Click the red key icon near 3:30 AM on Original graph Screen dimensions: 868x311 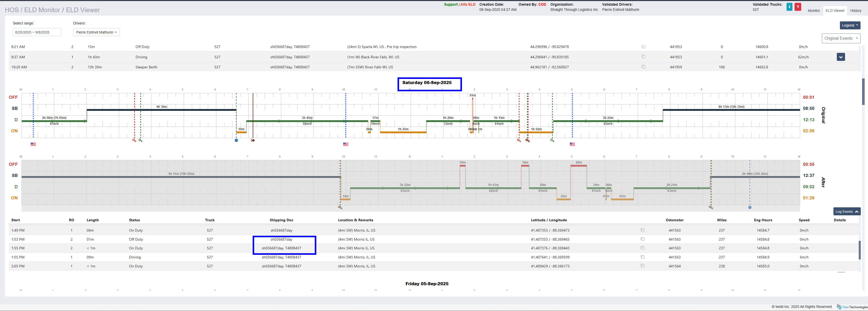pyautogui.click(x=134, y=140)
